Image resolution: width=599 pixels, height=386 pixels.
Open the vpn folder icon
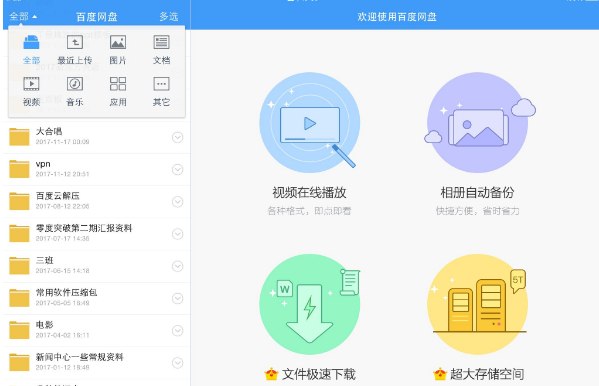click(x=19, y=169)
